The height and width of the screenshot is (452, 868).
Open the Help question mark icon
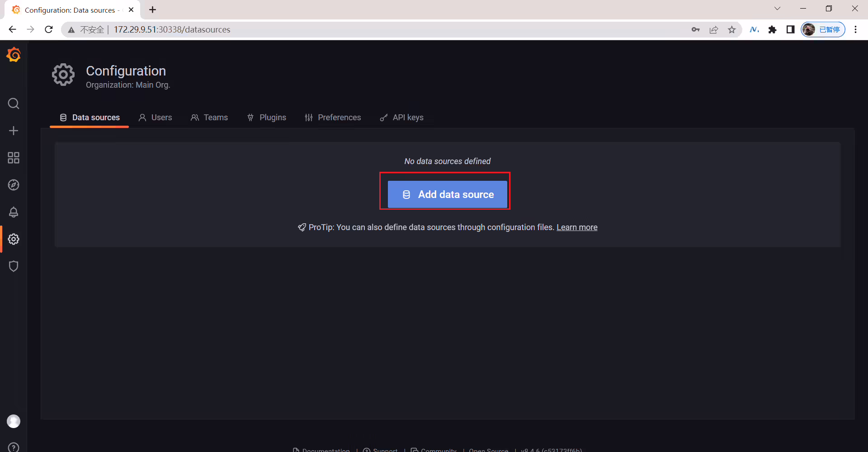(x=14, y=447)
